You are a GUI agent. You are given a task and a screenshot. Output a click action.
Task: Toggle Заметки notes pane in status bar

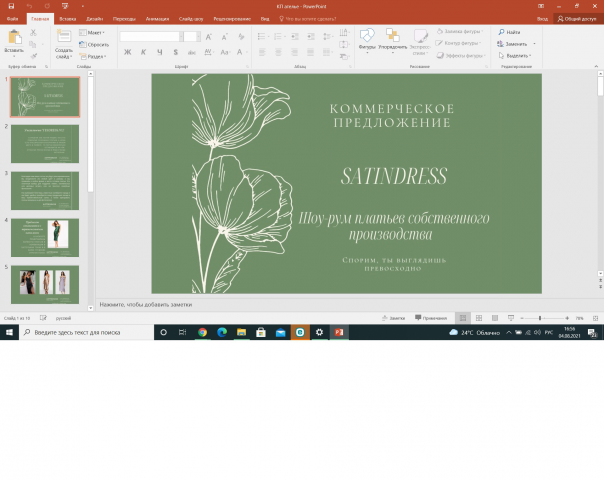coord(393,318)
